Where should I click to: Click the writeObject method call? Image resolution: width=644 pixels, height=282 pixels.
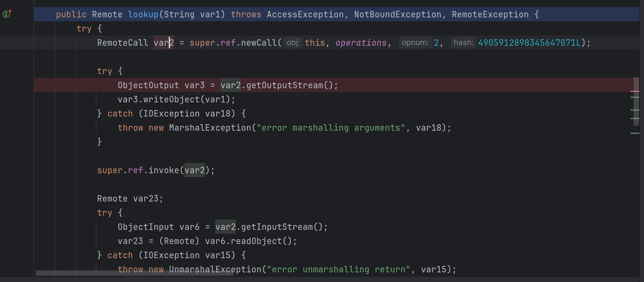172,99
